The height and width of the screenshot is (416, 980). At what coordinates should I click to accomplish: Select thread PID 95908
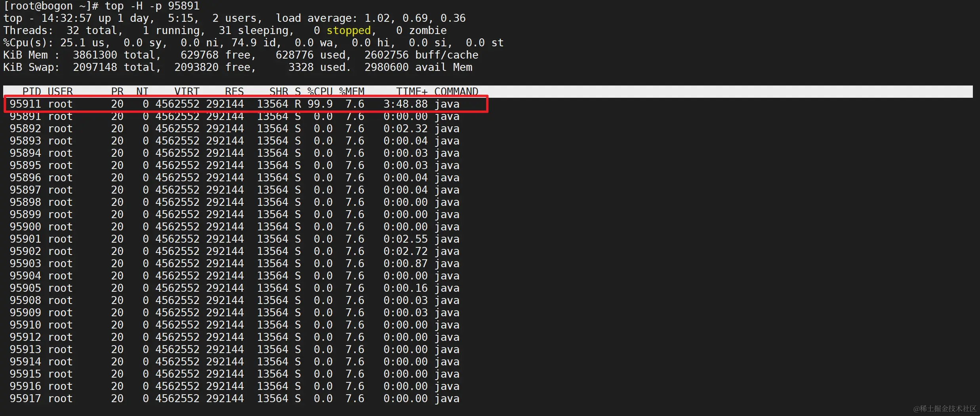point(25,300)
